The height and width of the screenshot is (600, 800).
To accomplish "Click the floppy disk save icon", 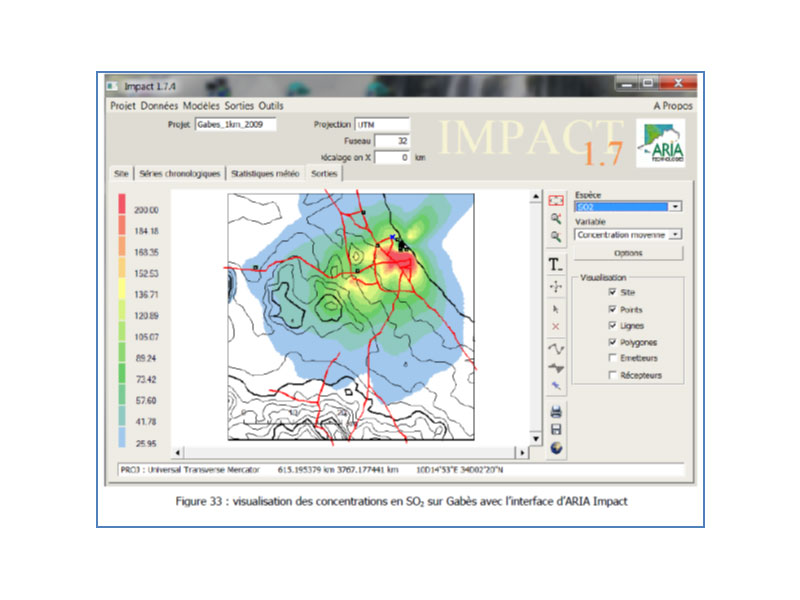I will click(x=556, y=430).
